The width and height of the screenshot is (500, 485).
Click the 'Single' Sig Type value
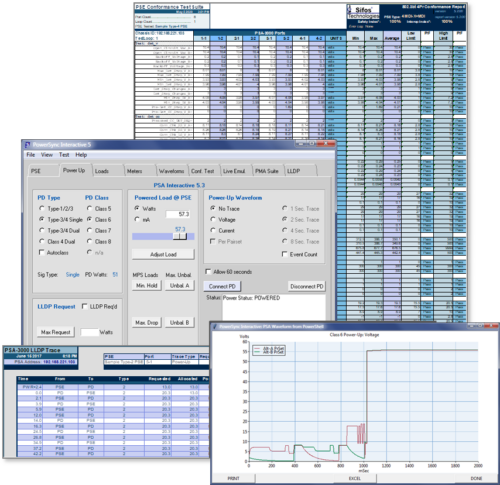pyautogui.click(x=72, y=275)
